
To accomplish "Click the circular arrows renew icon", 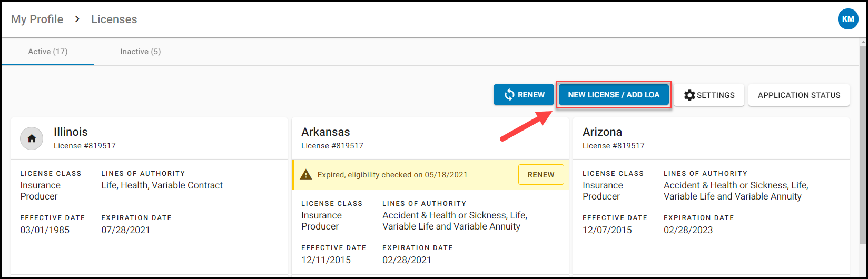I will pyautogui.click(x=509, y=95).
